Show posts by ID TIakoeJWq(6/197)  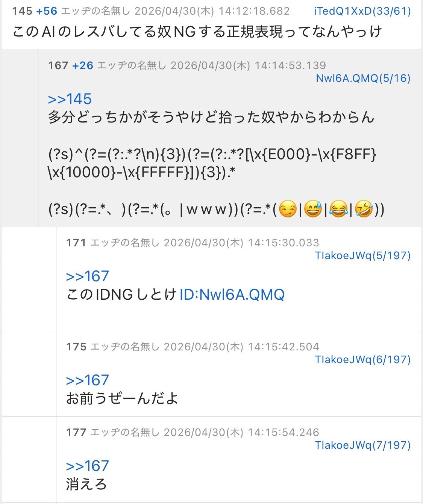[x=363, y=359]
